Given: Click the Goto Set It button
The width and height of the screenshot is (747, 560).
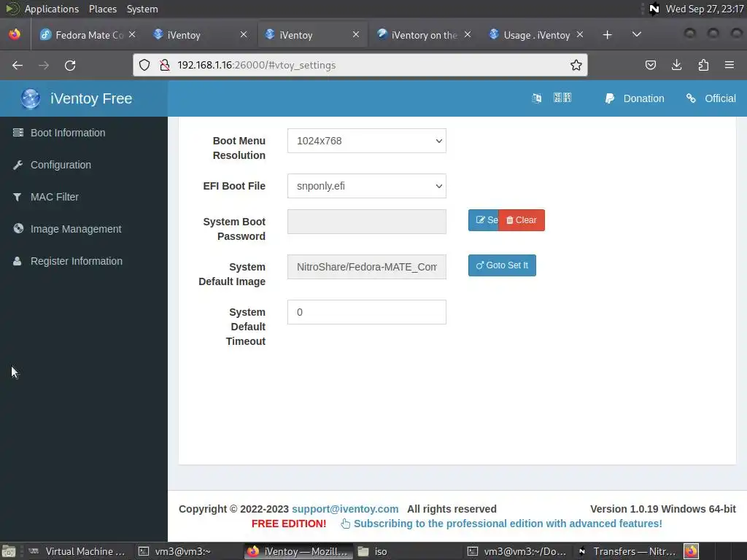Looking at the screenshot, I should click(x=502, y=265).
